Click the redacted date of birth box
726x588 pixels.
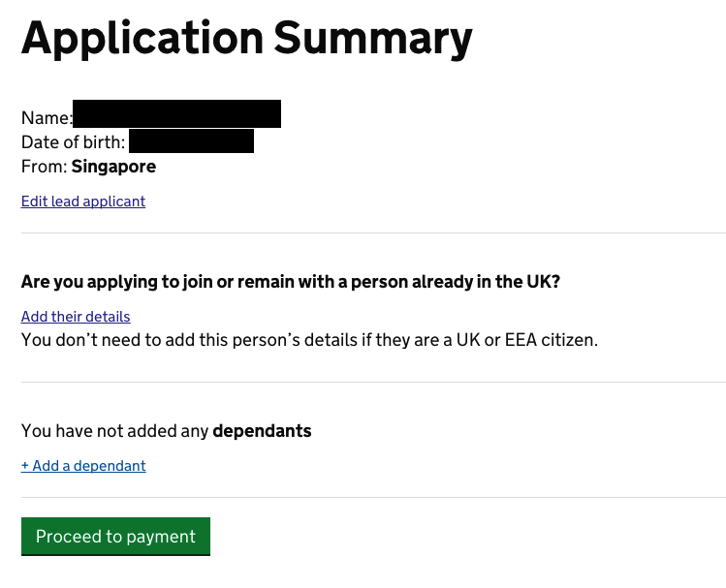[x=191, y=140]
